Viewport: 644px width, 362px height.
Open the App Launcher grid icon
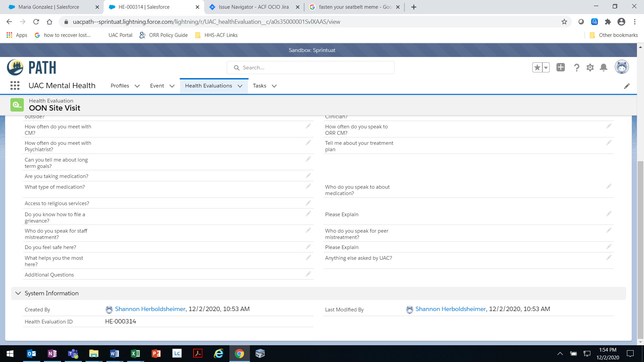pyautogui.click(x=15, y=86)
